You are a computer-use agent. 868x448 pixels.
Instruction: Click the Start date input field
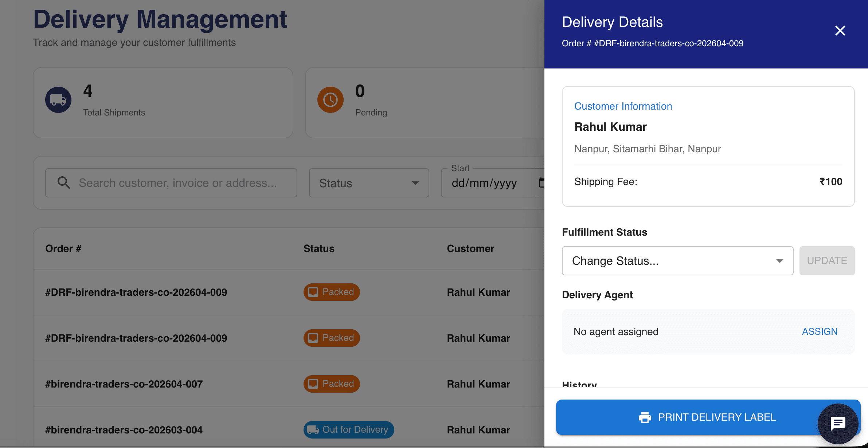pyautogui.click(x=493, y=183)
